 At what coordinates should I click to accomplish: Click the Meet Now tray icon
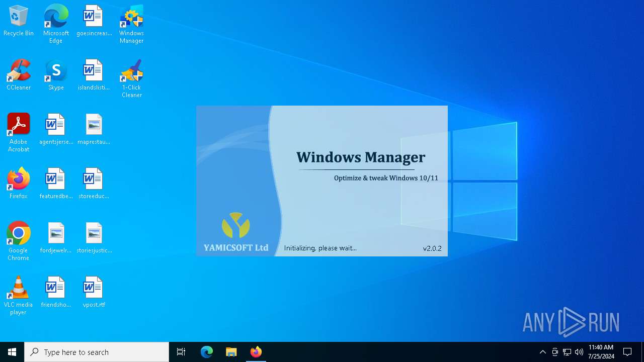tap(555, 352)
